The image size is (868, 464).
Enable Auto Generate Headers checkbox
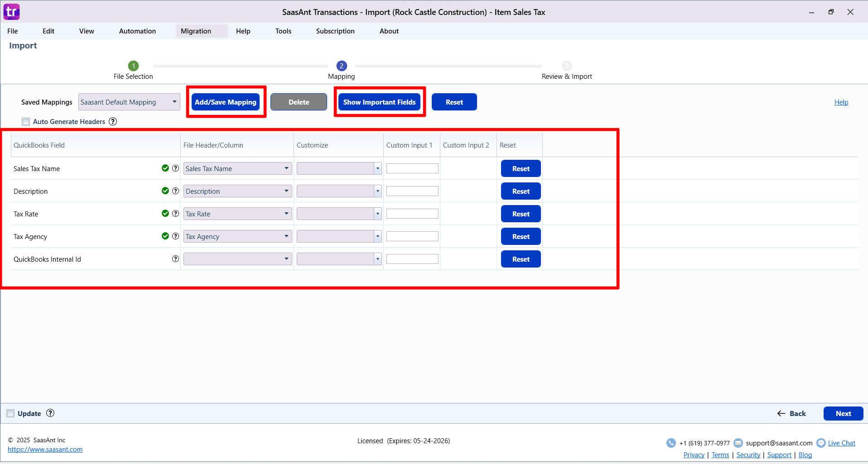pos(26,121)
